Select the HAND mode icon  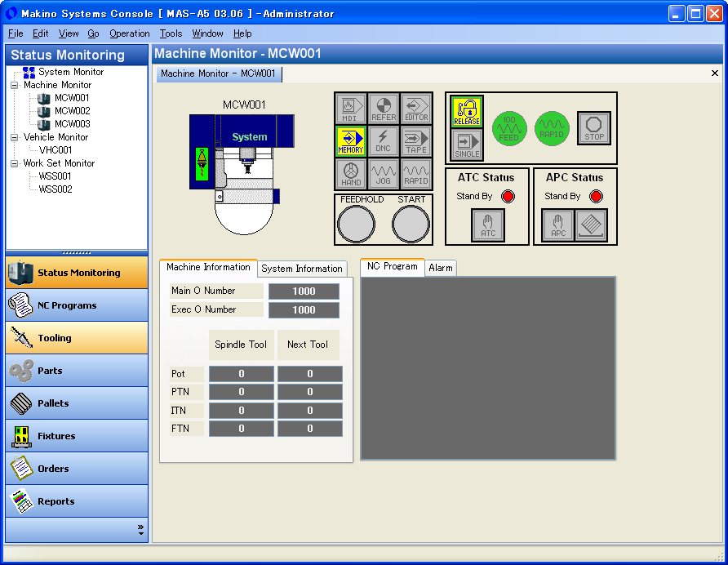(351, 174)
